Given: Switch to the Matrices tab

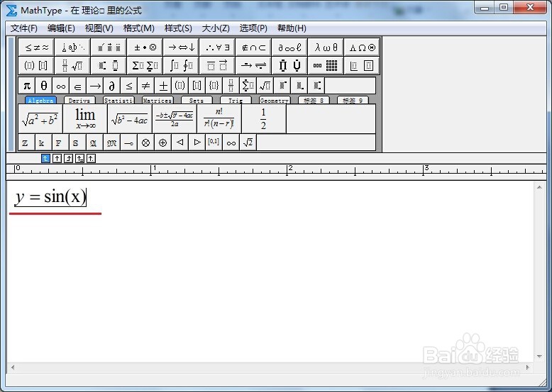Looking at the screenshot, I should (158, 100).
